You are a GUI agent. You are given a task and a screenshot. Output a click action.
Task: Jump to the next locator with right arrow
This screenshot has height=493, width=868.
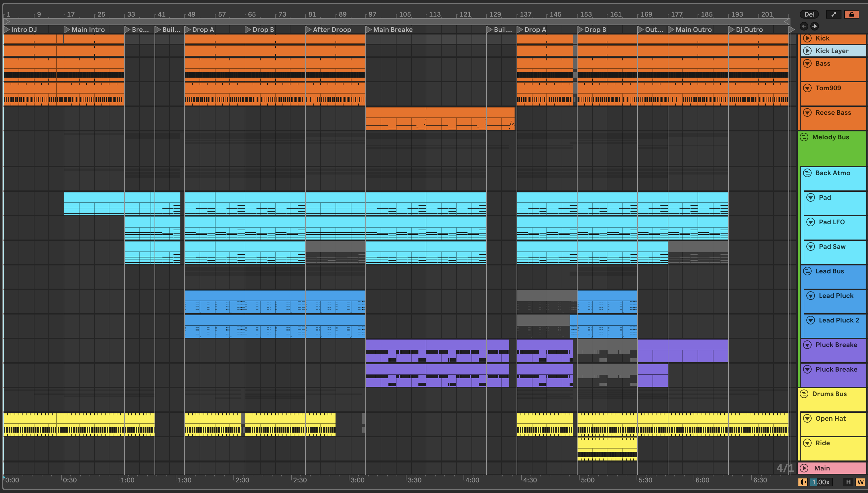pyautogui.click(x=815, y=26)
